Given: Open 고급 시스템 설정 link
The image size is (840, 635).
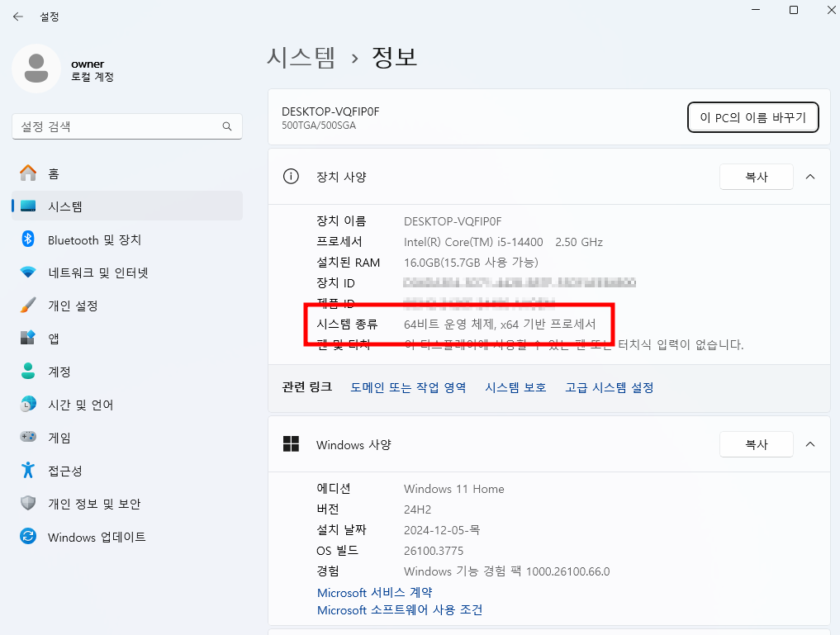Looking at the screenshot, I should 609,387.
